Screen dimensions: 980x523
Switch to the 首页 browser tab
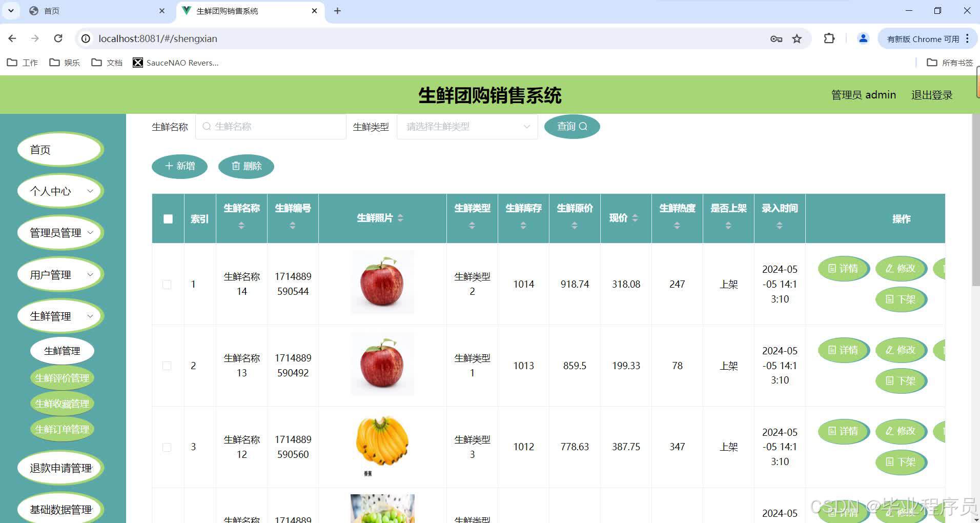[x=97, y=11]
